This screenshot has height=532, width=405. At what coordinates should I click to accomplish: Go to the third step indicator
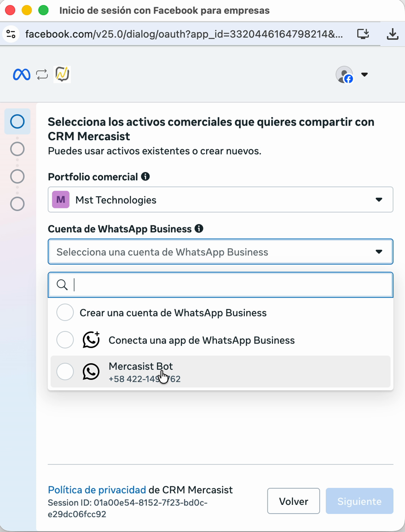coord(17,177)
